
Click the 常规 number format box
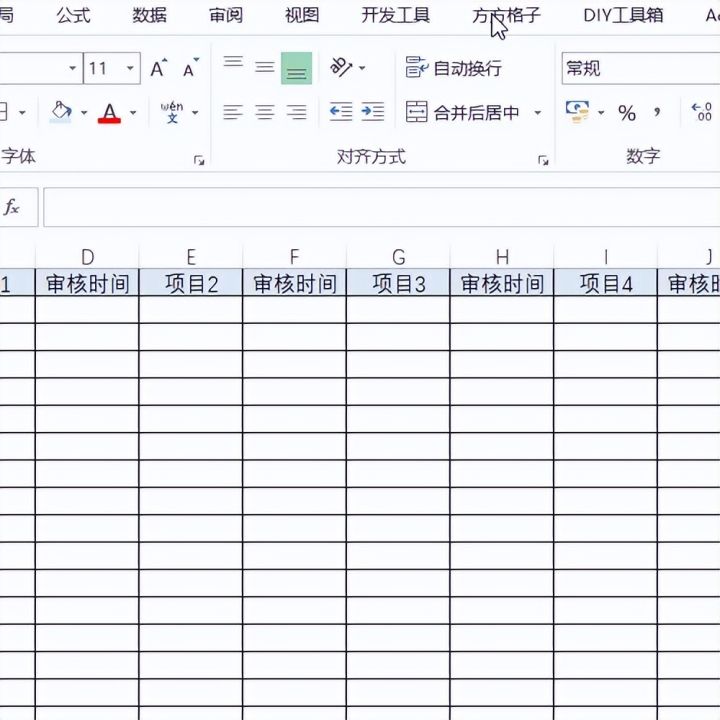tap(641, 68)
